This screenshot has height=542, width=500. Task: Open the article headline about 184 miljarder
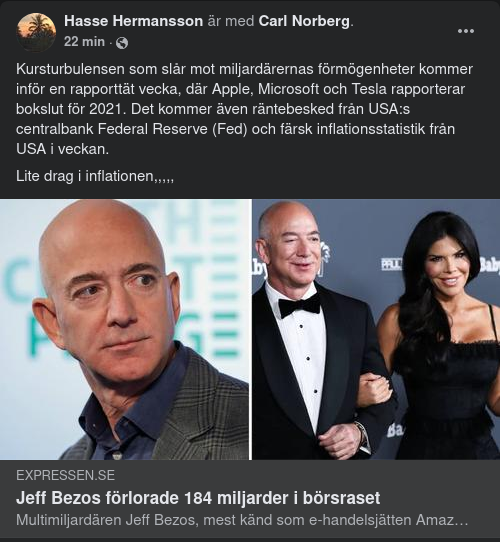[198, 498]
